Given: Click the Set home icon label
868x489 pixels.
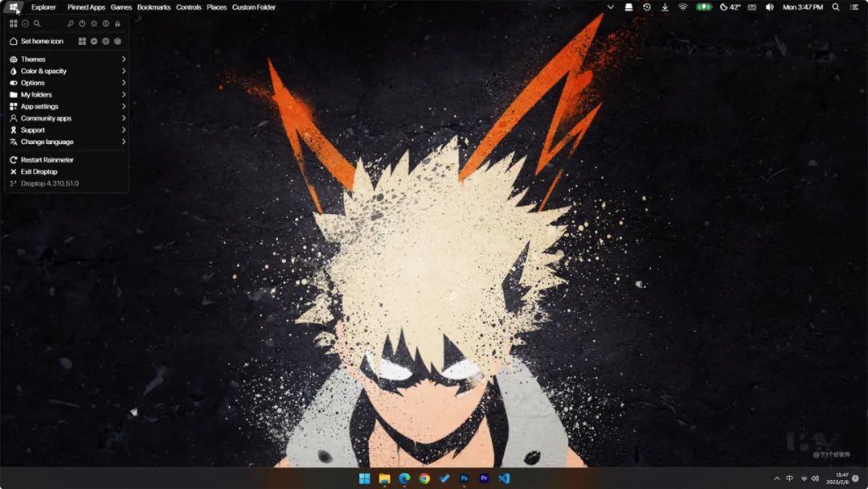Looking at the screenshot, I should [x=42, y=42].
